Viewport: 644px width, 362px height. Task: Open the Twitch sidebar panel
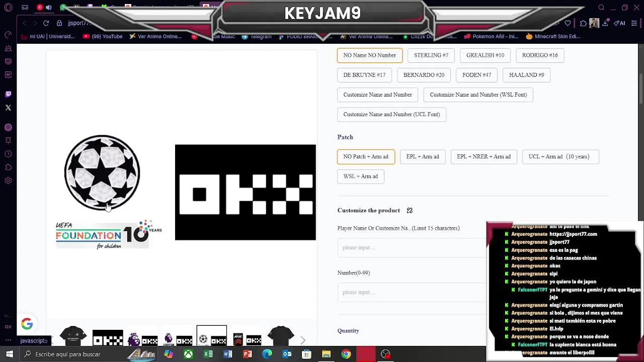click(x=8, y=94)
